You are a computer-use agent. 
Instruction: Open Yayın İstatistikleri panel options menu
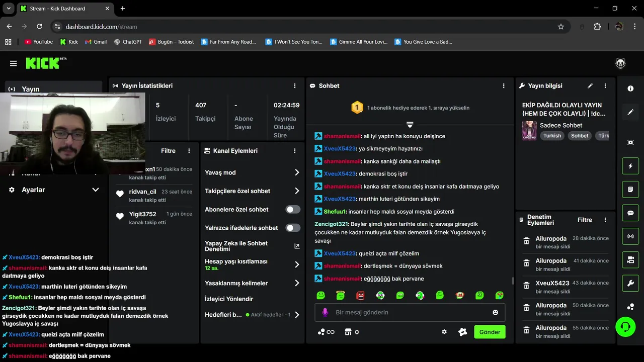(295, 86)
